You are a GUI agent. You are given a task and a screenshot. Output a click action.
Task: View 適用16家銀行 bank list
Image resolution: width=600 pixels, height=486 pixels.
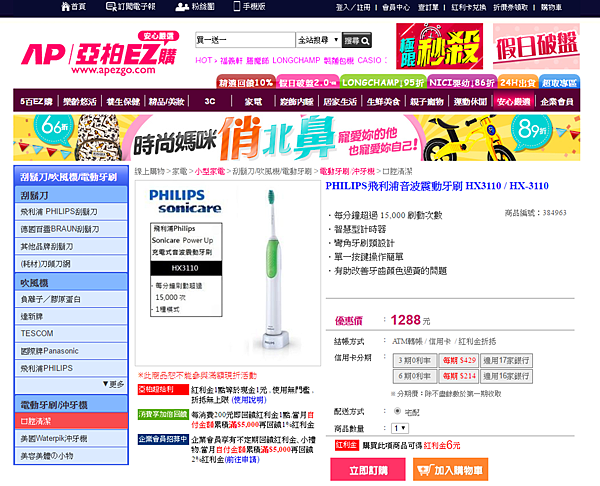tap(506, 376)
